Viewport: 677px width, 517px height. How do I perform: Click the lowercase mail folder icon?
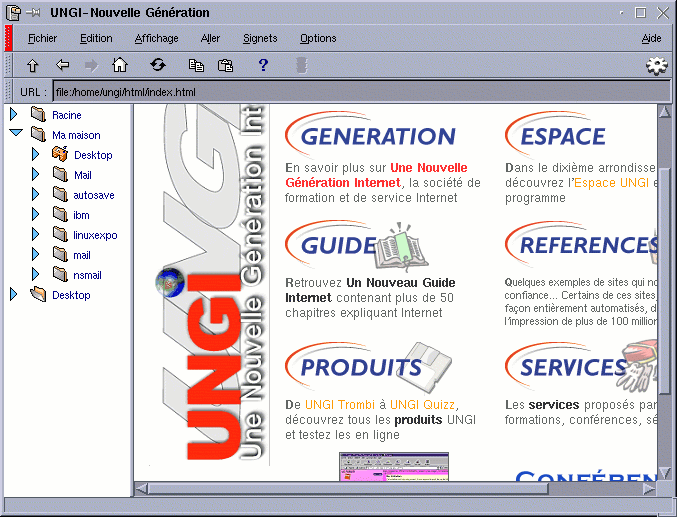pos(60,254)
